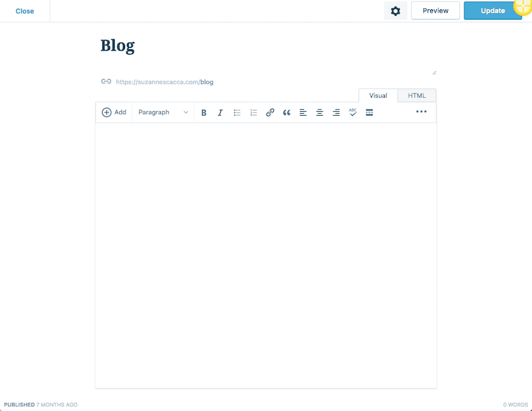Switch to the HTML editor tab
The width and height of the screenshot is (532, 411).
tap(417, 96)
